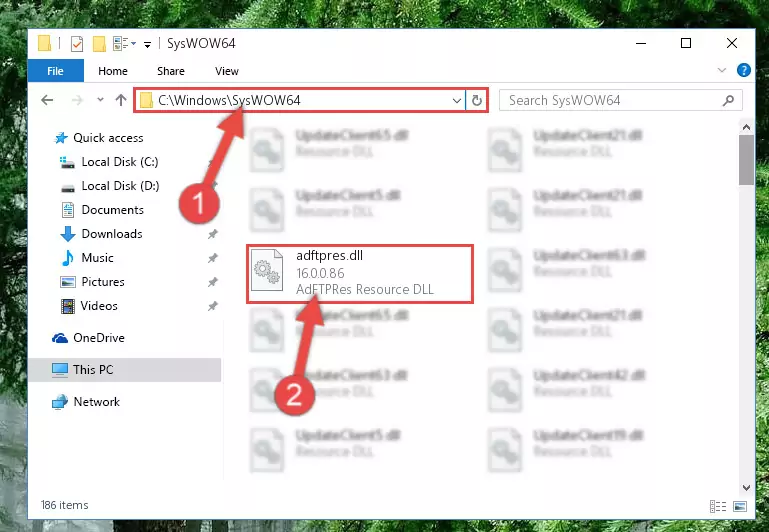769x532 pixels.
Task: Open recent locations dropdown chevron
Action: tap(101, 100)
